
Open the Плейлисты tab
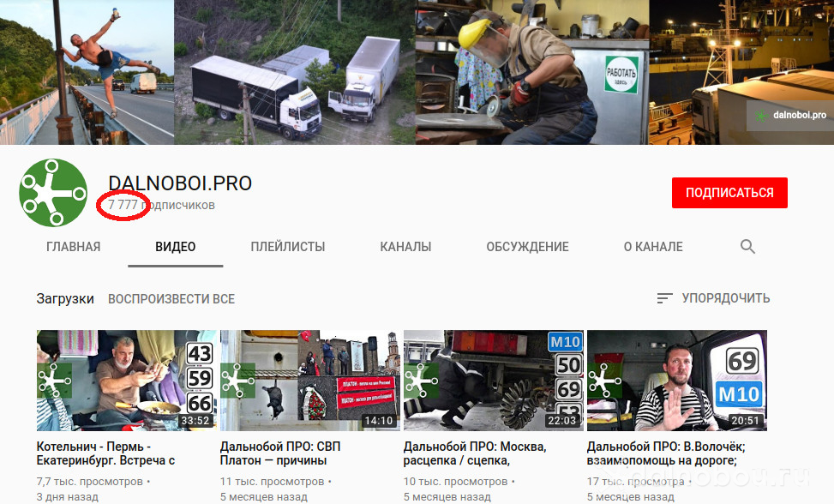[x=288, y=247]
